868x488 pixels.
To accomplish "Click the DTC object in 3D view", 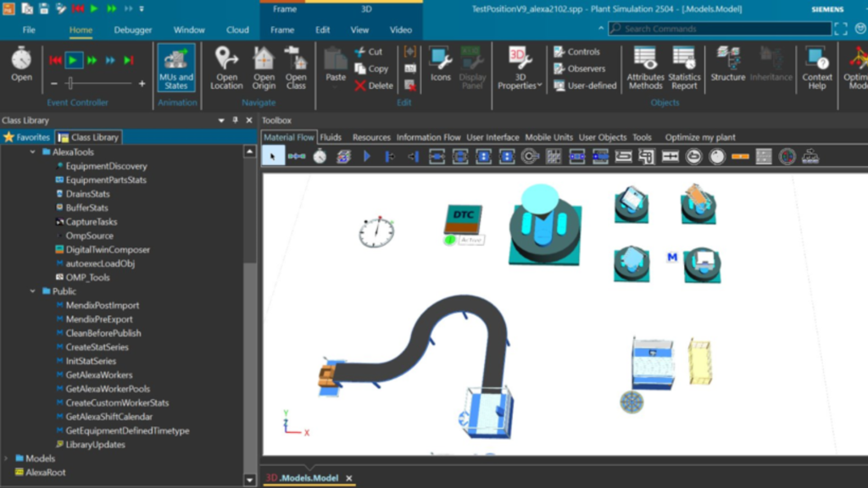I will click(x=464, y=219).
